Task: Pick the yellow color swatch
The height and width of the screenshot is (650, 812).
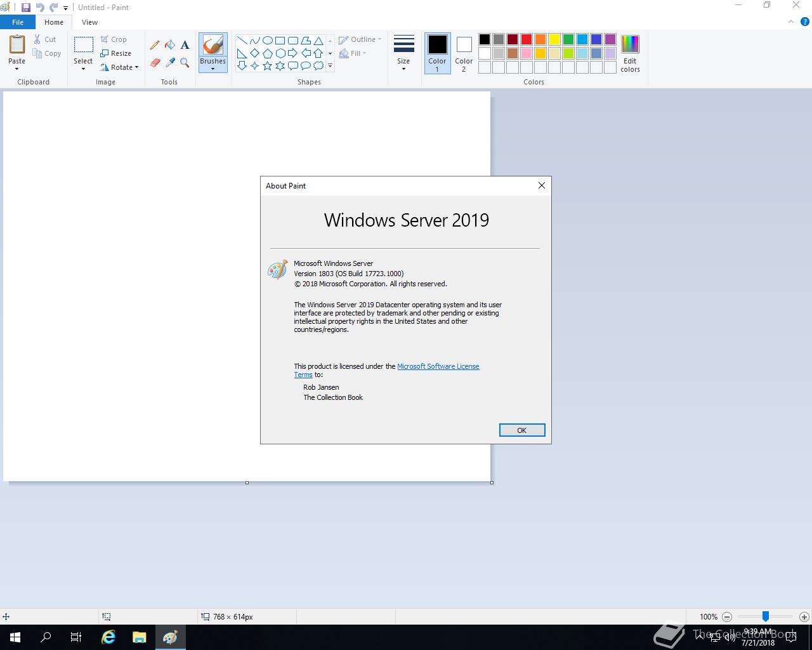Action: 554,40
